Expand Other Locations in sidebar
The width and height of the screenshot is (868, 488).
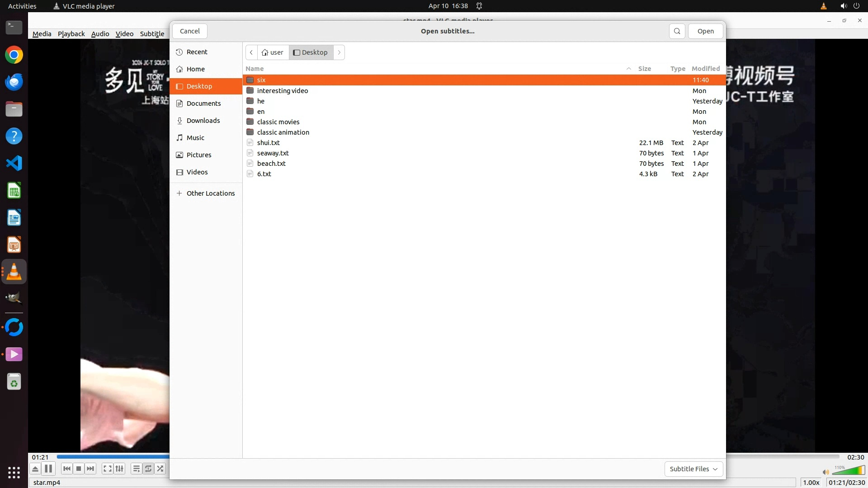pyautogui.click(x=210, y=193)
